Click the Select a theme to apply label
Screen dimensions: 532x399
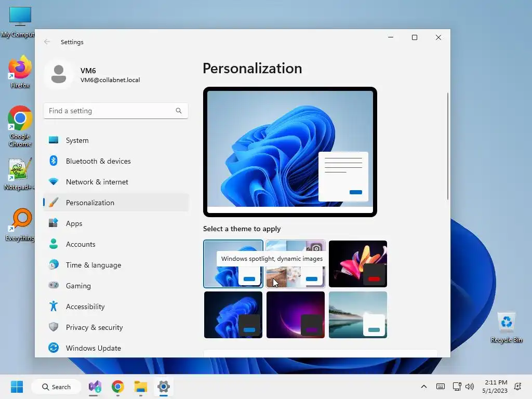[242, 229]
